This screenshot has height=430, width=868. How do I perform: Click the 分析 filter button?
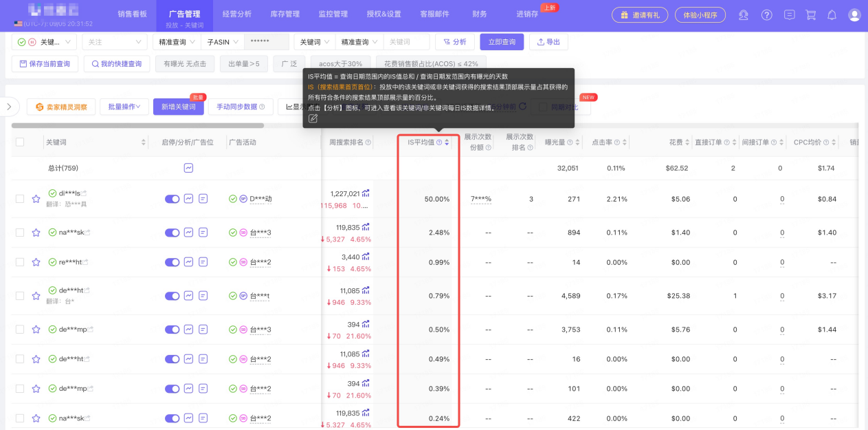coord(455,42)
